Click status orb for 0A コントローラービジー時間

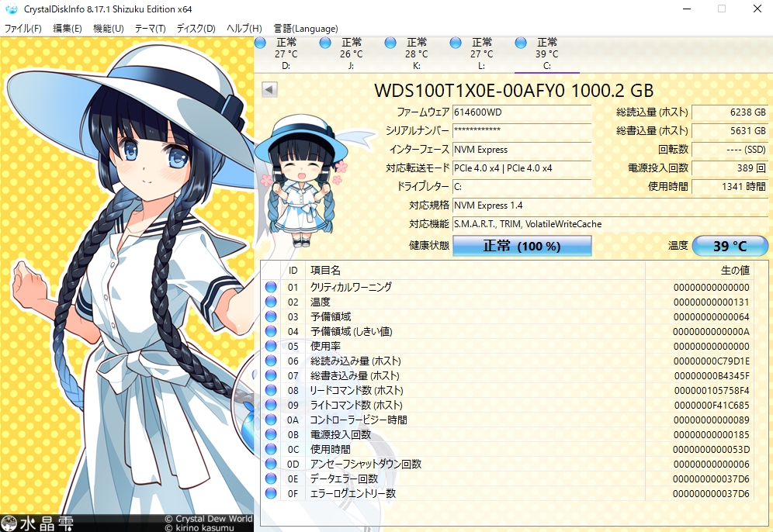coord(271,420)
